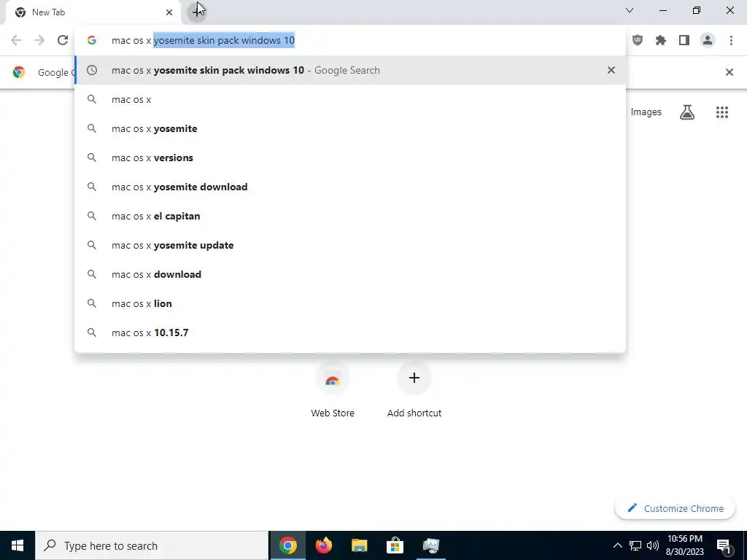The width and height of the screenshot is (747, 560).
Task: Open the clock showing 10:56 PM
Action: click(684, 545)
